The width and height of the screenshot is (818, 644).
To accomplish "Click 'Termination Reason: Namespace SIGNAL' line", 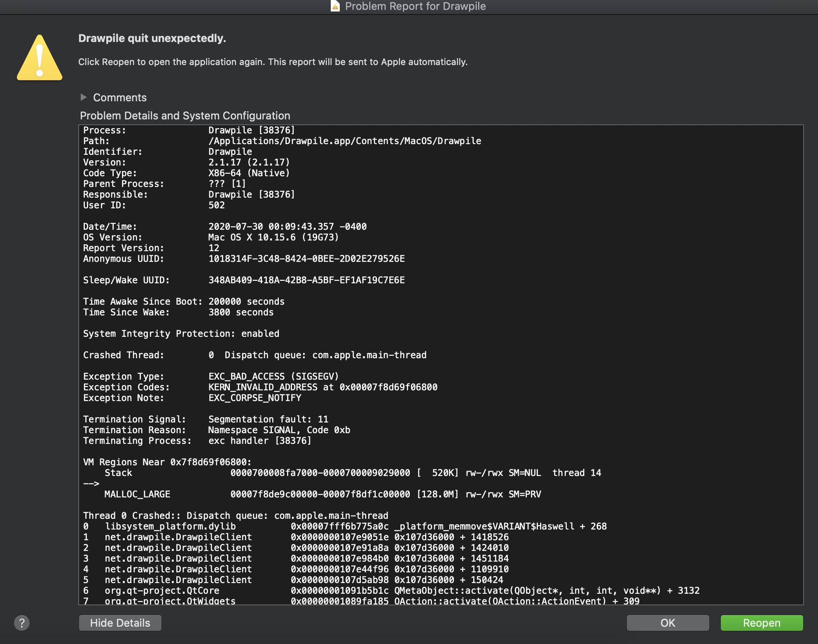I will (217, 430).
